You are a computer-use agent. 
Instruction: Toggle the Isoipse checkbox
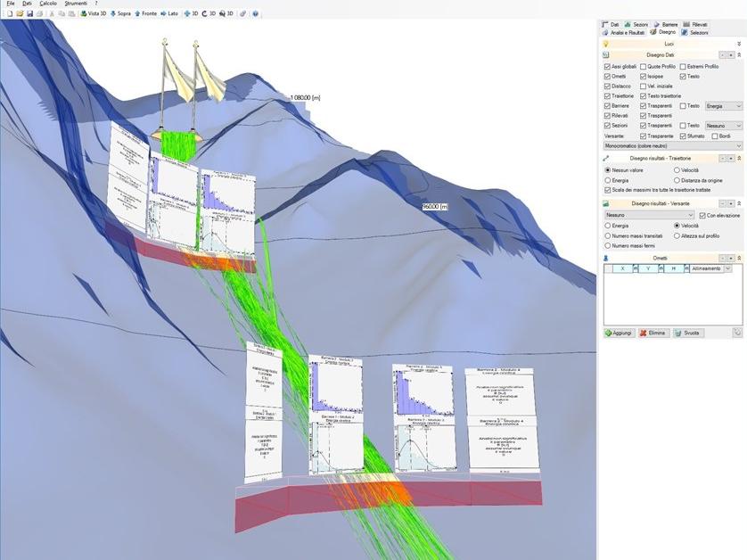point(644,76)
